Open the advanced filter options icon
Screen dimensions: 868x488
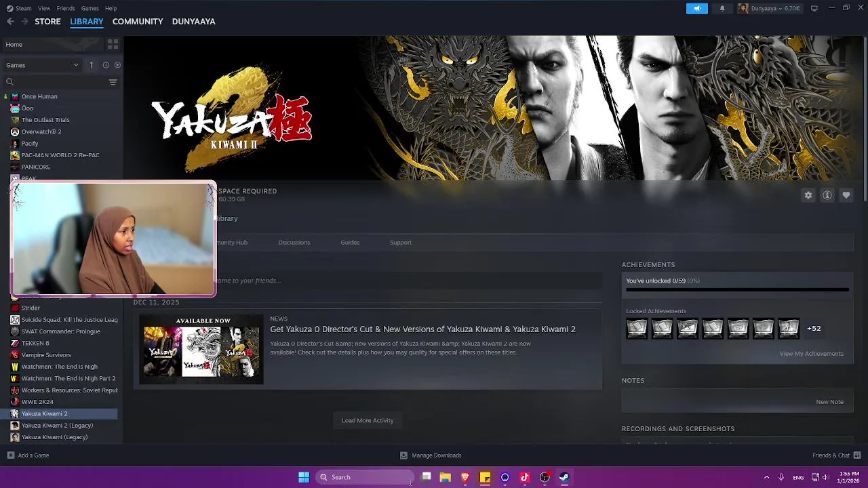(113, 82)
